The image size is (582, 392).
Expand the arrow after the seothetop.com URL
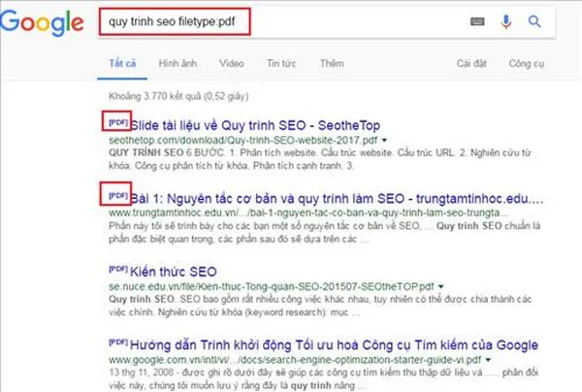[385, 141]
